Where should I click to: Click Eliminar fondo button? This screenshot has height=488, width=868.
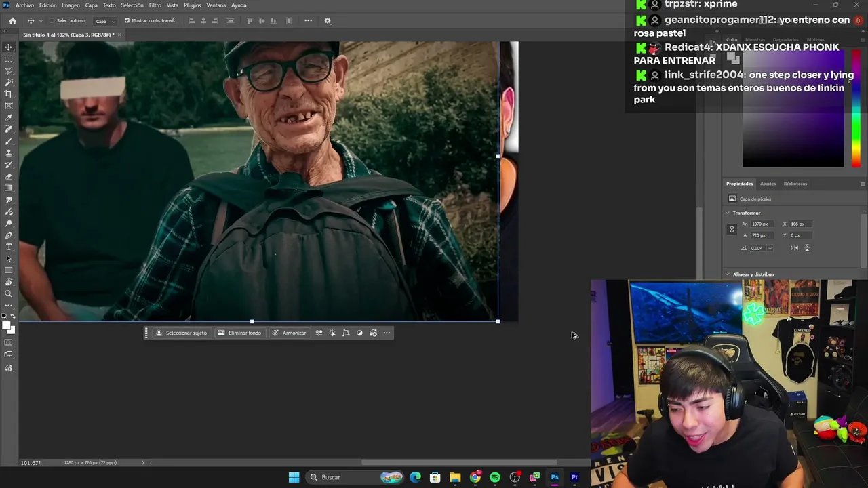(239, 333)
